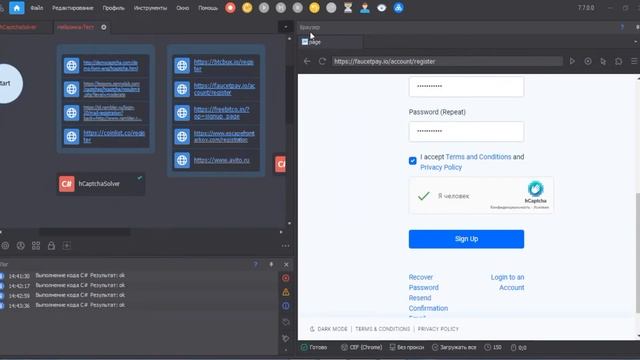The width and height of the screenshot is (640, 360).
Task: Click the extensions icon in the browser toolbar
Action: pyautogui.click(x=619, y=61)
